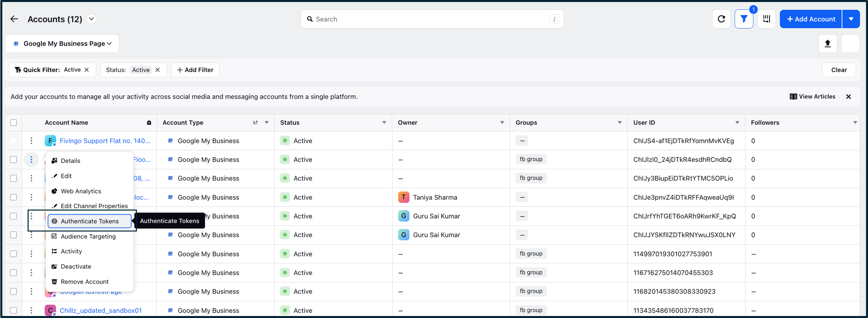Remove the Quick Filter Active chip
The width and height of the screenshot is (868, 318).
pyautogui.click(x=87, y=70)
